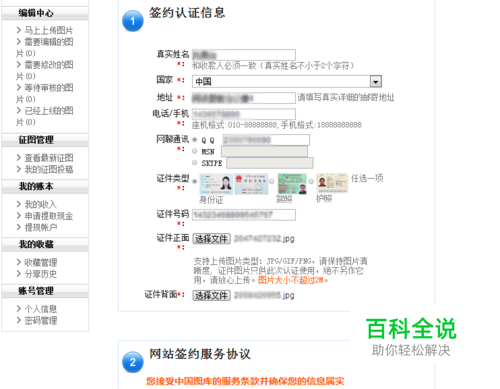Open the 分享历史 link

(x=41, y=274)
